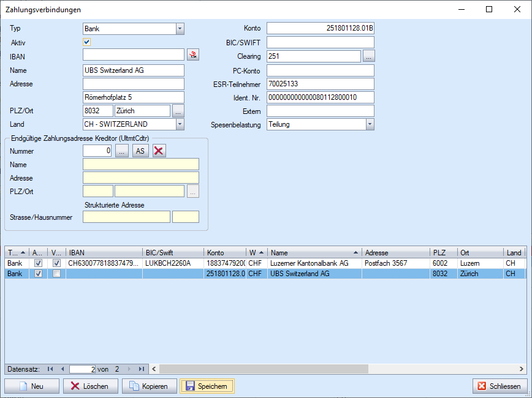Screen dimensions: 532x398
Task: Open the Typ dropdown showing Bank
Action: click(180, 29)
